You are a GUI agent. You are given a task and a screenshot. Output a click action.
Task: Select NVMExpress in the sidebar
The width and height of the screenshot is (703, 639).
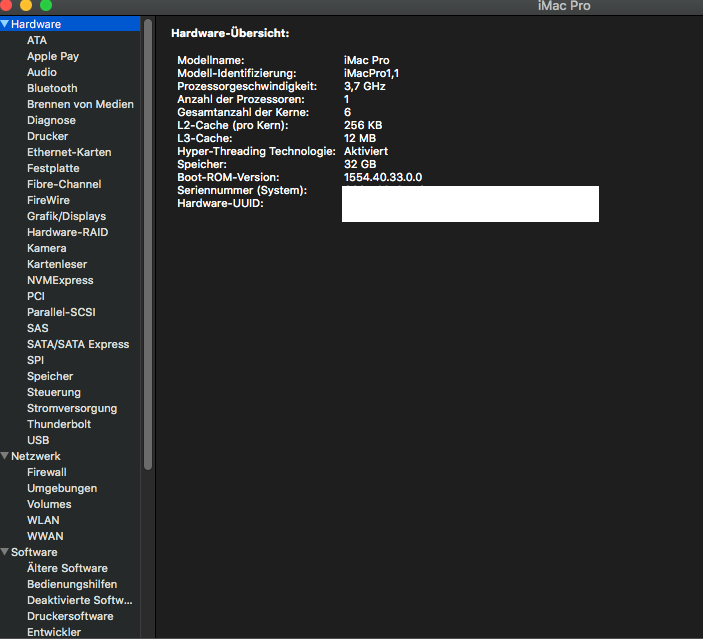click(60, 280)
